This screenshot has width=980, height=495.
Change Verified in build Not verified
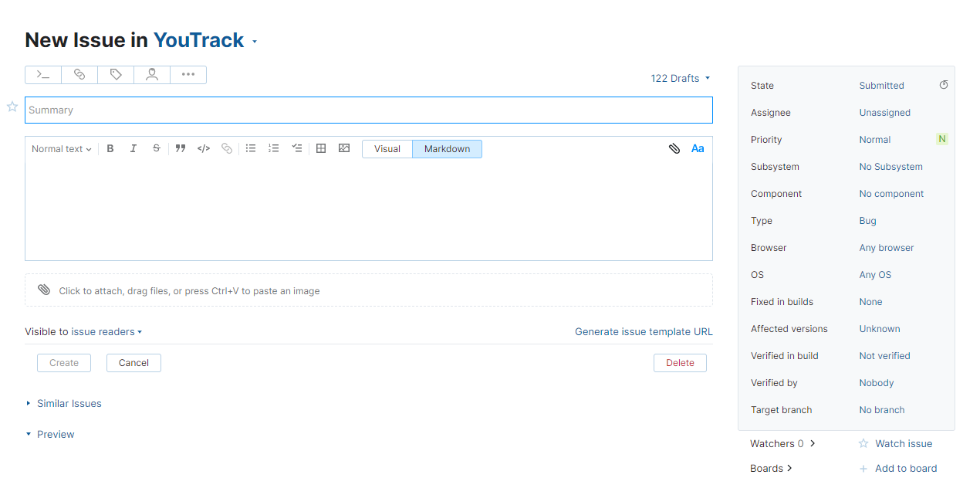[x=884, y=356]
